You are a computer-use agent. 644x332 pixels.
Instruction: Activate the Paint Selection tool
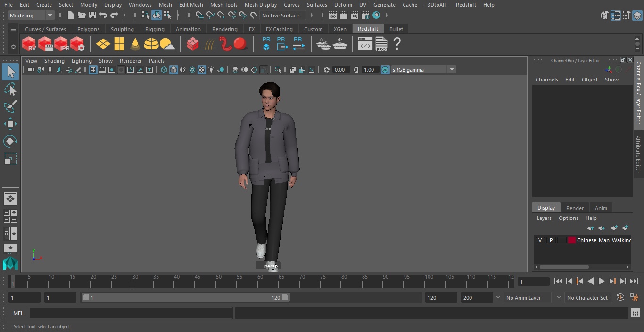pyautogui.click(x=10, y=106)
